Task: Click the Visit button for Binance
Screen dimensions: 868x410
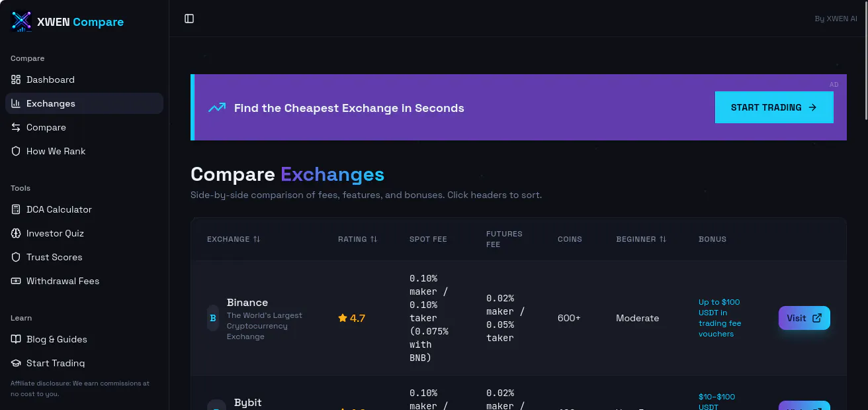Action: 804,318
